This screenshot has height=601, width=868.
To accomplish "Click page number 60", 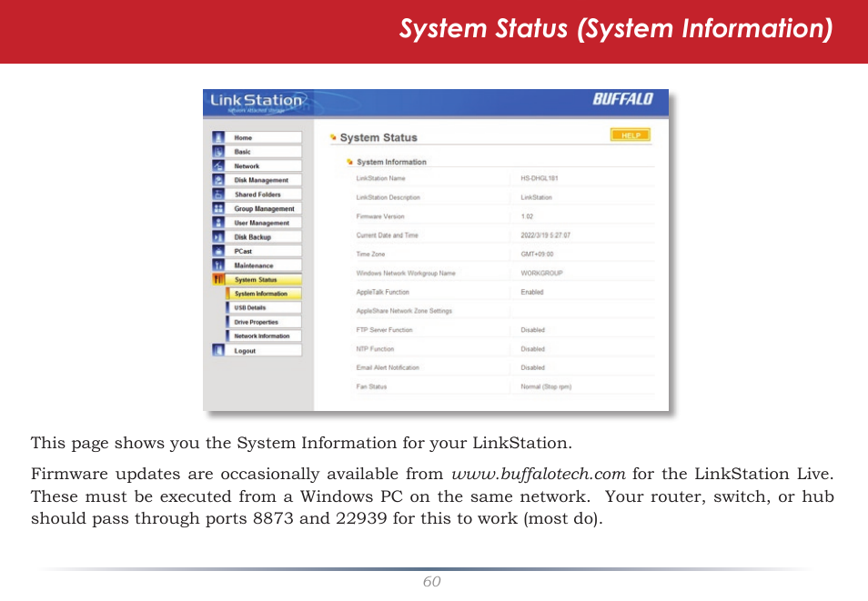I will click(x=432, y=581).
